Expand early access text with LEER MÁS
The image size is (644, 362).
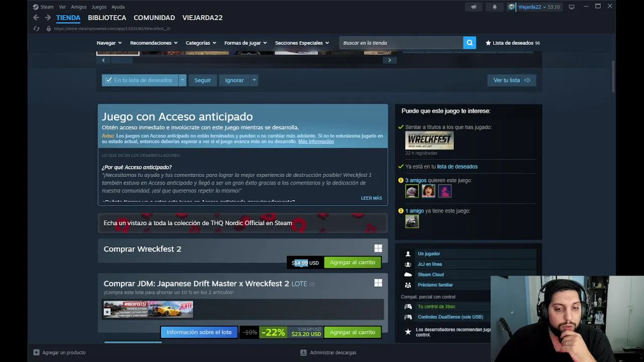point(371,198)
